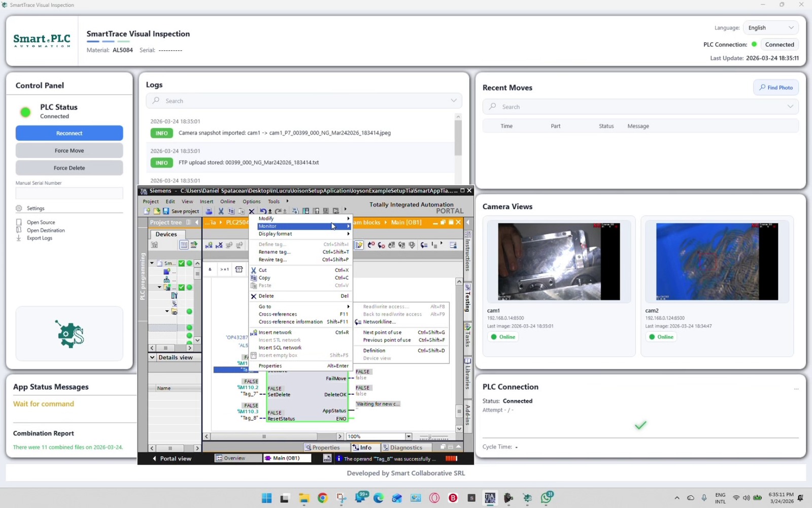Click the scissors Cut icon in TIA toolbar
This screenshot has height=508, width=812.
221,211
